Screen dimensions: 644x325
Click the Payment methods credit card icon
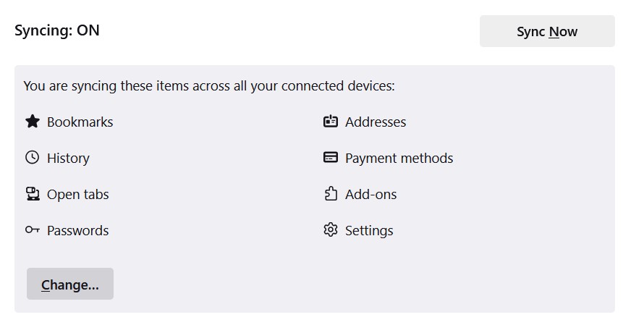point(331,157)
